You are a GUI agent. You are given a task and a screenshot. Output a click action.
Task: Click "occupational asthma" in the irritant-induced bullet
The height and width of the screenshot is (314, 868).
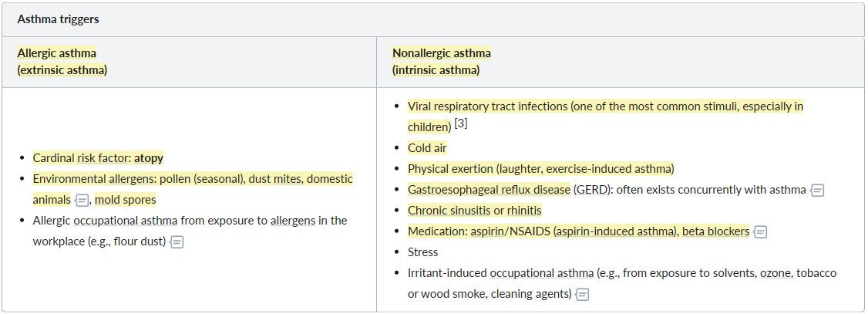542,273
